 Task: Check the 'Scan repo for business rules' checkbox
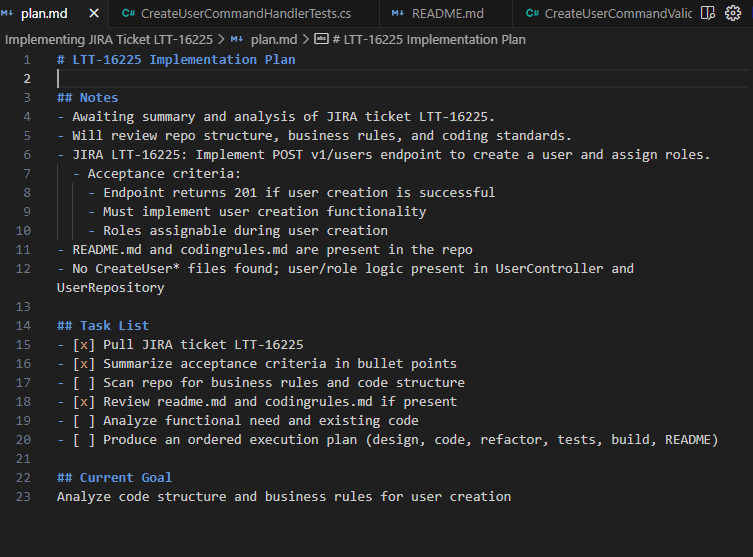pyautogui.click(x=84, y=383)
